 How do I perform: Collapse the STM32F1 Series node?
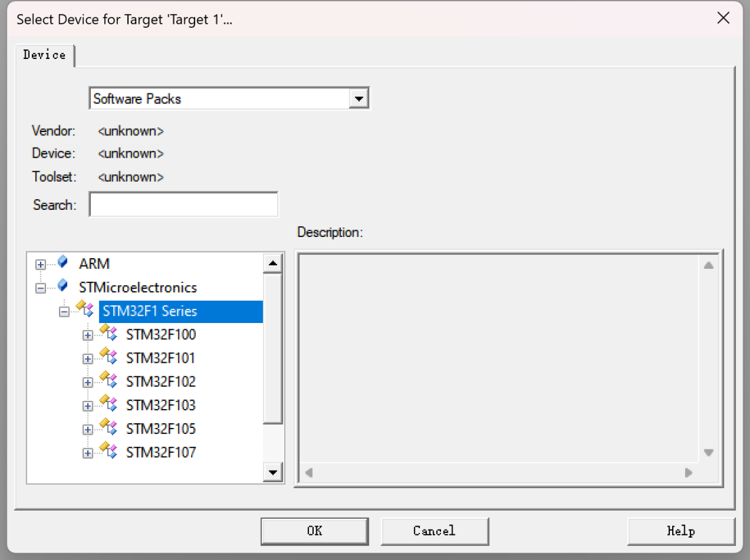64,311
